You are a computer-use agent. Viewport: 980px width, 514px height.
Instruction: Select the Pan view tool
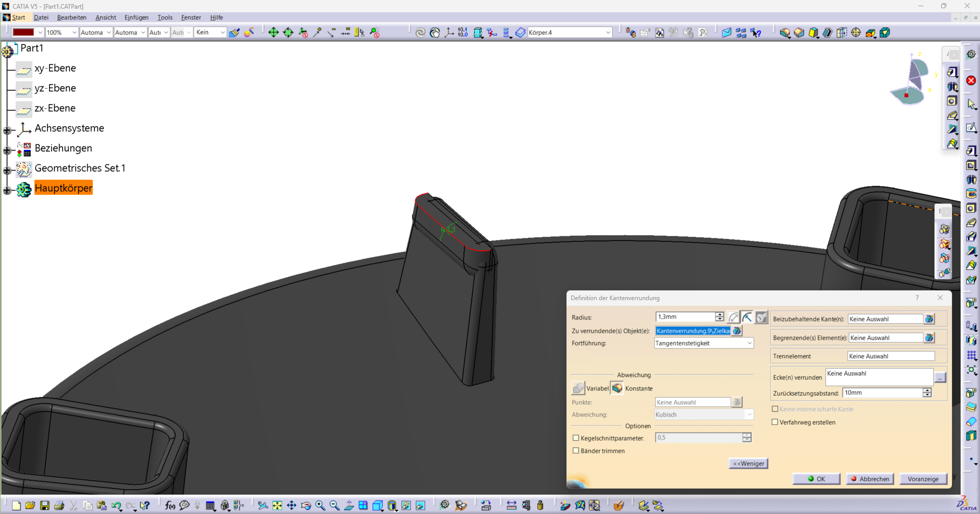point(291,505)
